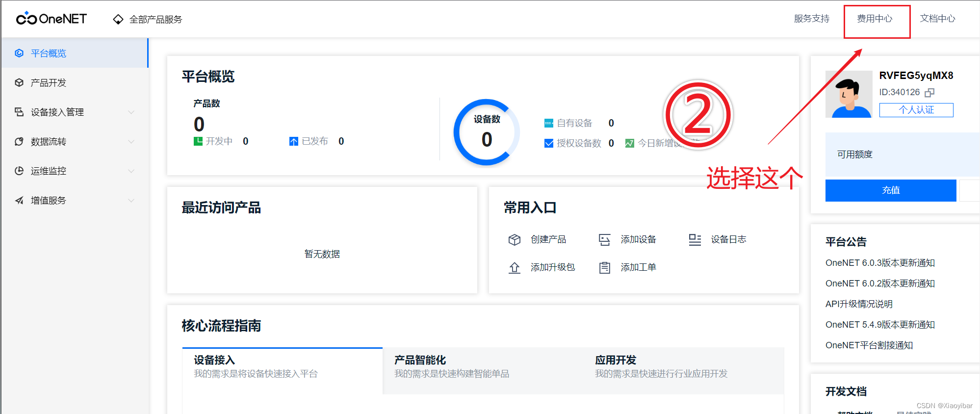Click the 个人认证 button
This screenshot has height=414, width=980.
tap(916, 110)
